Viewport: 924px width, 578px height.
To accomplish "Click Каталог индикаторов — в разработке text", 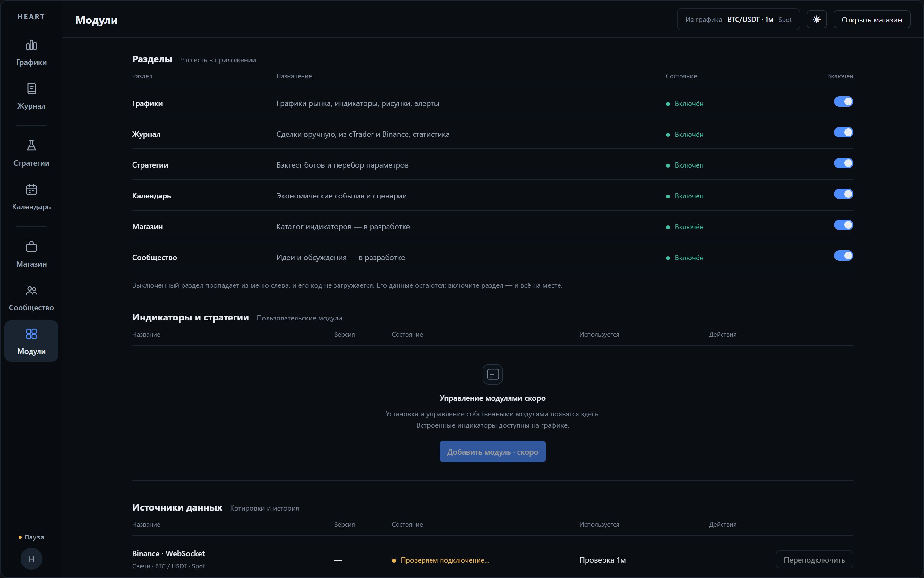I will pyautogui.click(x=343, y=227).
